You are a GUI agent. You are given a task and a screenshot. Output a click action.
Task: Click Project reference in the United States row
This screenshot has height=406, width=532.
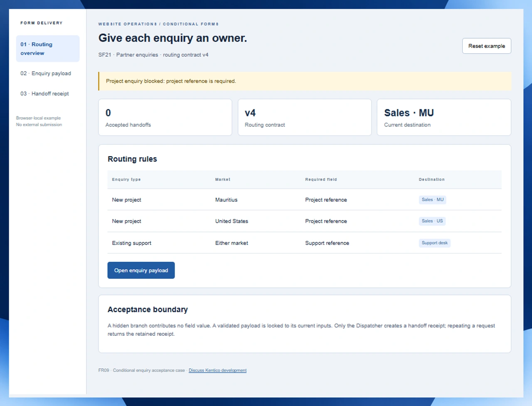click(326, 221)
